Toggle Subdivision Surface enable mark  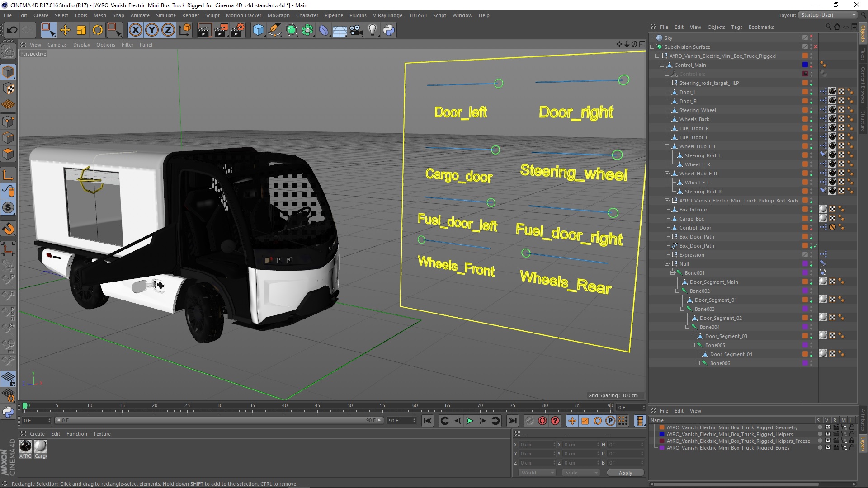(x=816, y=47)
